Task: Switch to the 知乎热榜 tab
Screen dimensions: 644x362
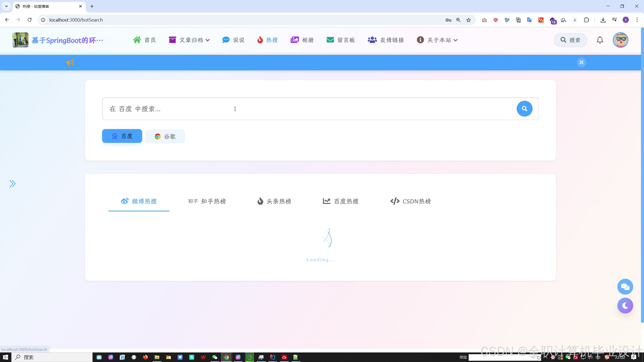Action: [x=207, y=201]
